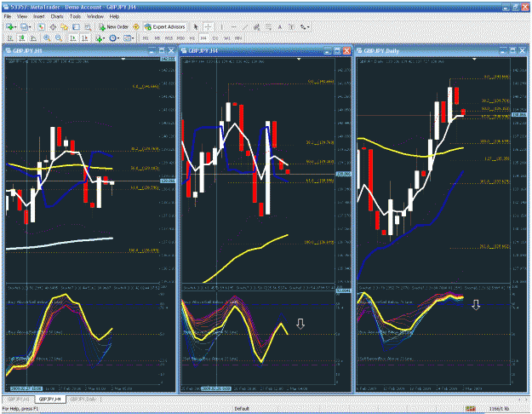Show the Terminal panel icon
The width and height of the screenshot is (532, 414).
coord(76,26)
